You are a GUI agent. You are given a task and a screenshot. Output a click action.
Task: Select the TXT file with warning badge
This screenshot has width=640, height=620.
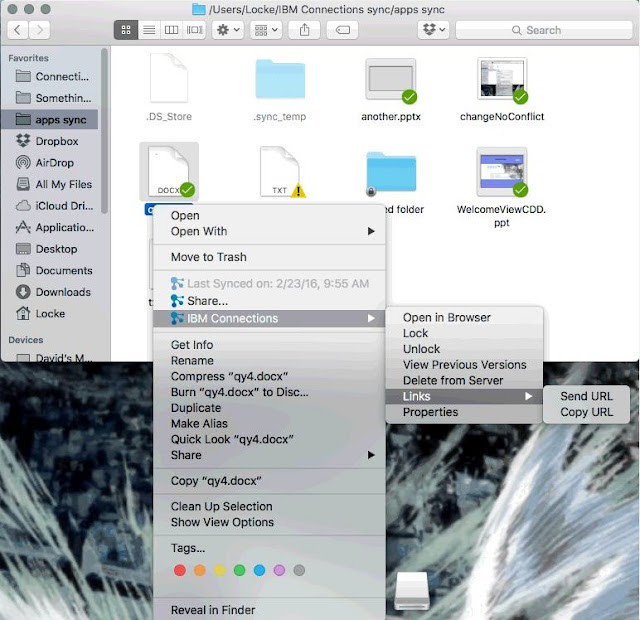[x=281, y=172]
